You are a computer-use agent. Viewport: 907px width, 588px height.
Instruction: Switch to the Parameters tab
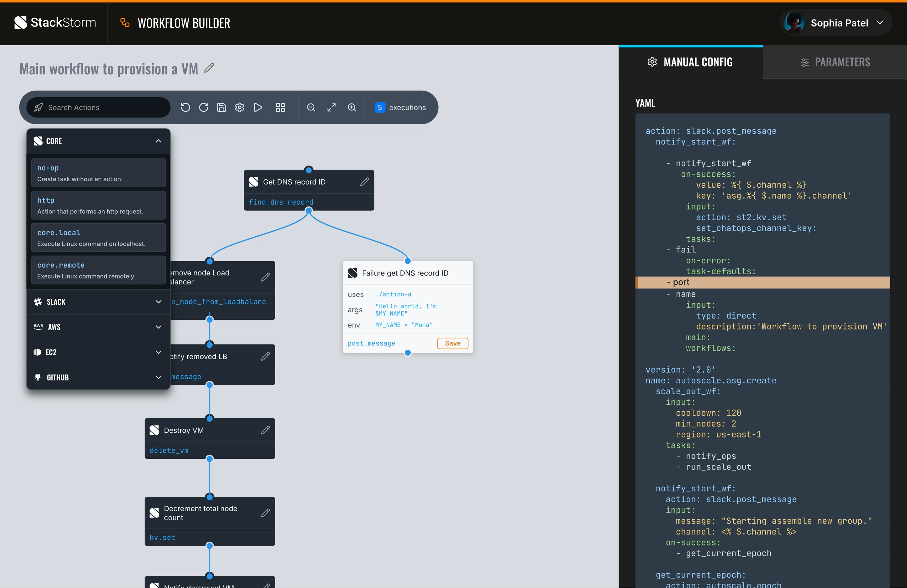[x=835, y=62]
